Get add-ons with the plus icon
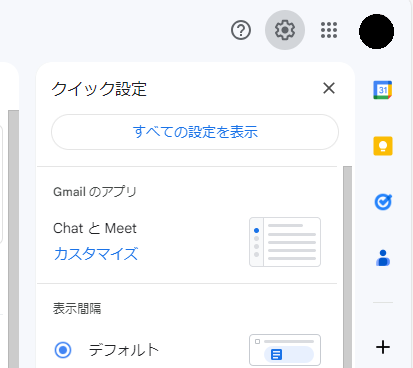Image resolution: width=413 pixels, height=368 pixels. 383,347
